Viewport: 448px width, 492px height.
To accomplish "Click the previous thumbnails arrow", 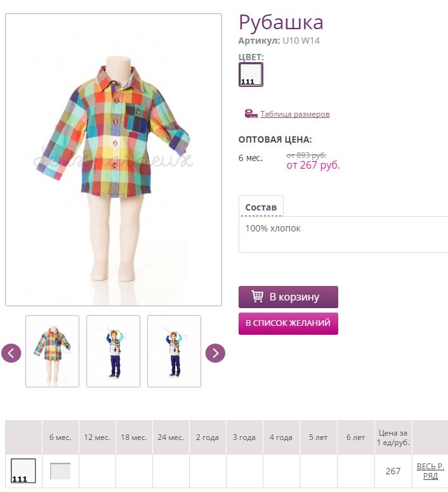I will (x=11, y=353).
